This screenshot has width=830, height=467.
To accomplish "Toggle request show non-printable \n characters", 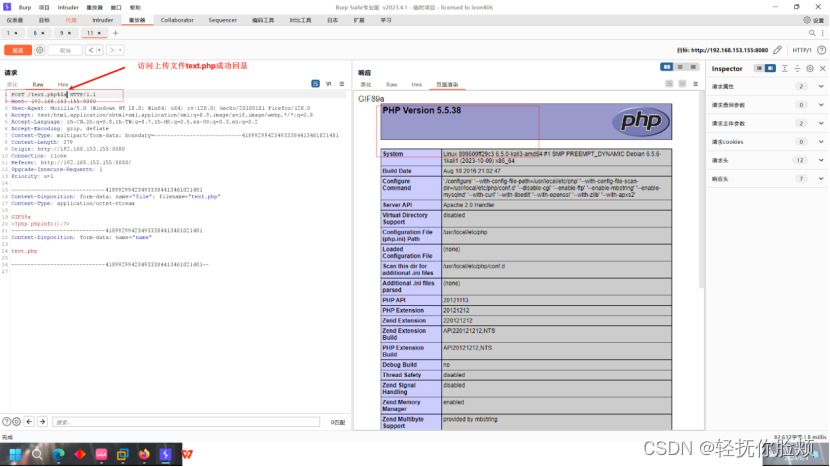I will click(329, 84).
